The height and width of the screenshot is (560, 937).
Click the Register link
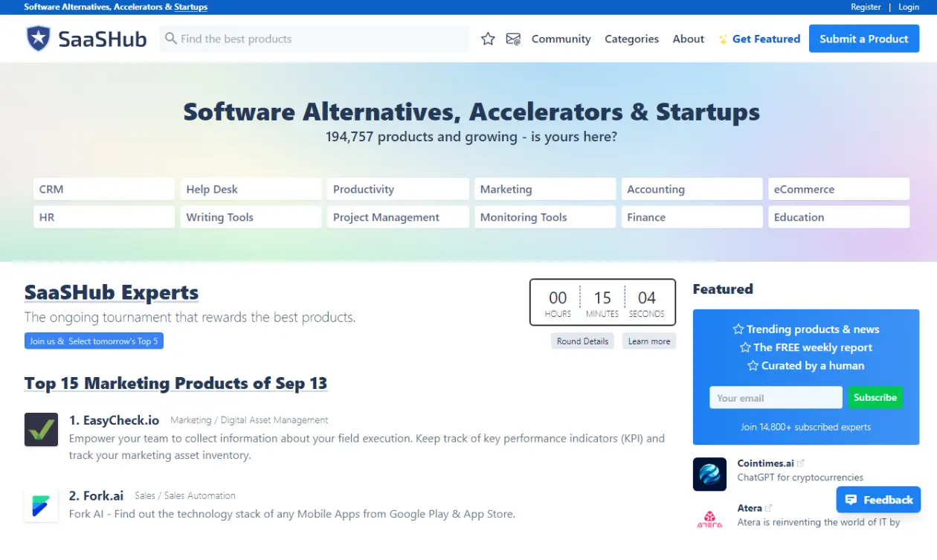coord(866,7)
